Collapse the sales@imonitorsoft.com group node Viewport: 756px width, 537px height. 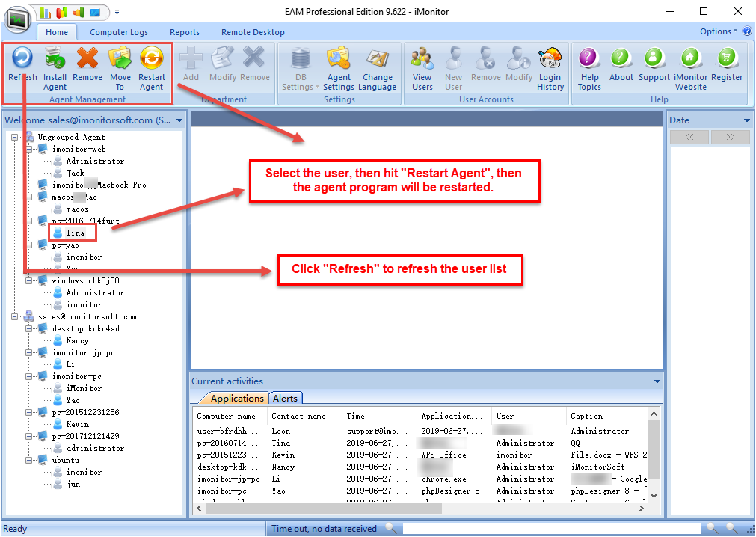(x=16, y=317)
